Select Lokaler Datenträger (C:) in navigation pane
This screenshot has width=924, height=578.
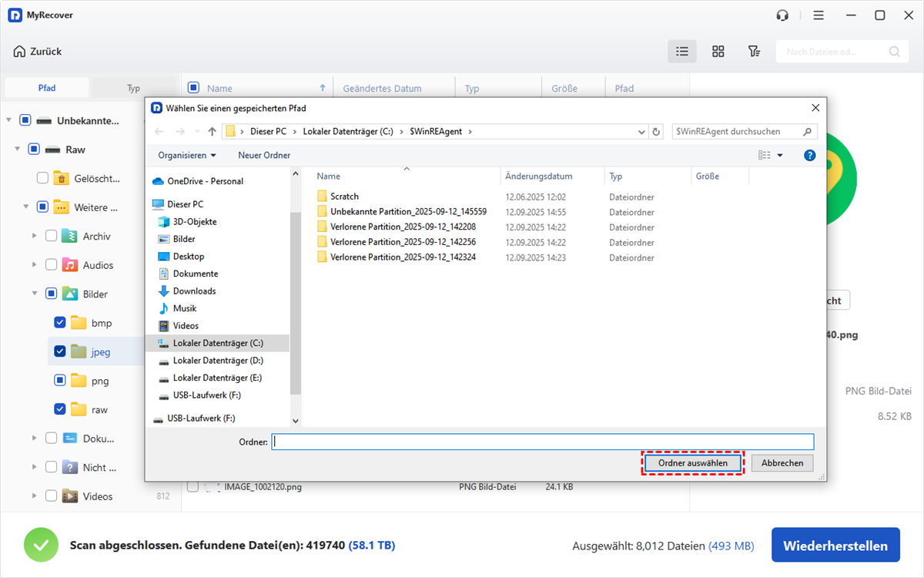(x=218, y=343)
